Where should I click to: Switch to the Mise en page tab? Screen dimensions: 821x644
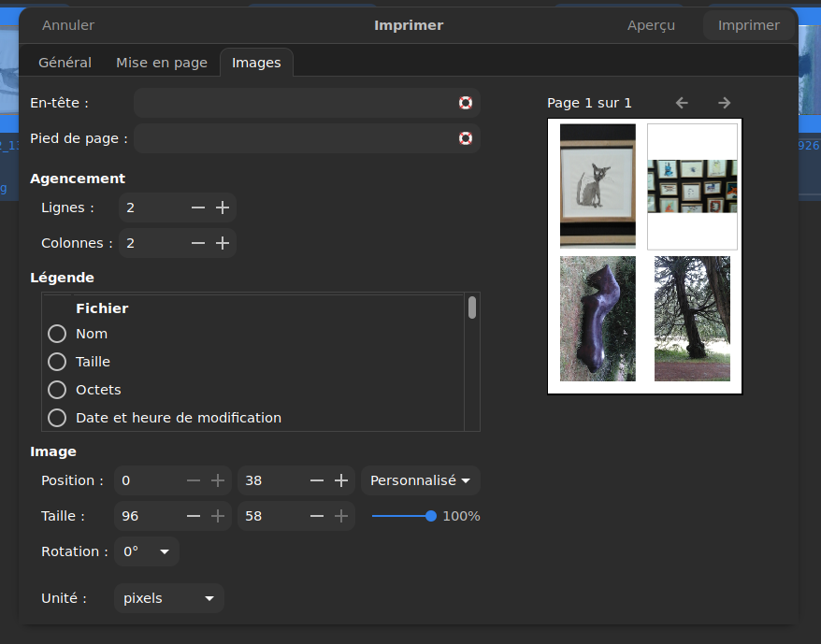pyautogui.click(x=162, y=63)
